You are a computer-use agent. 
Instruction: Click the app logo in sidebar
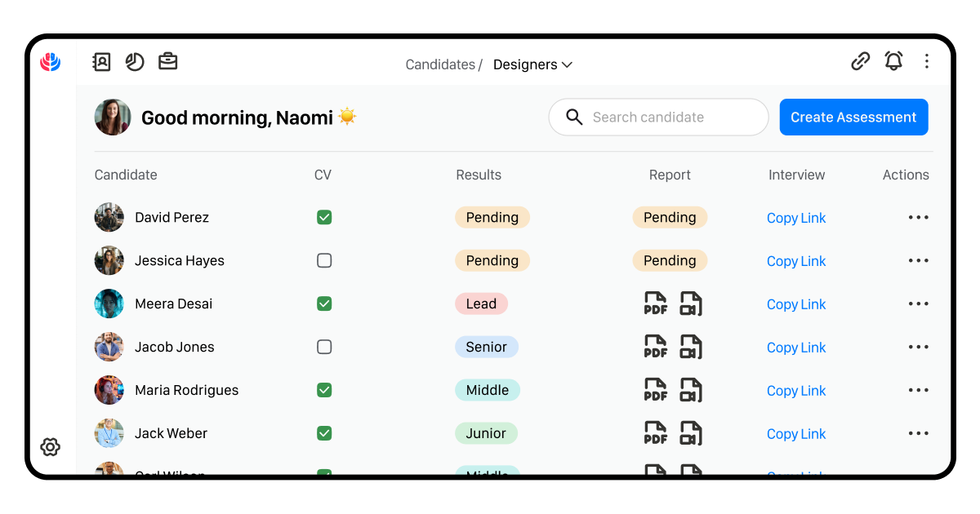51,62
